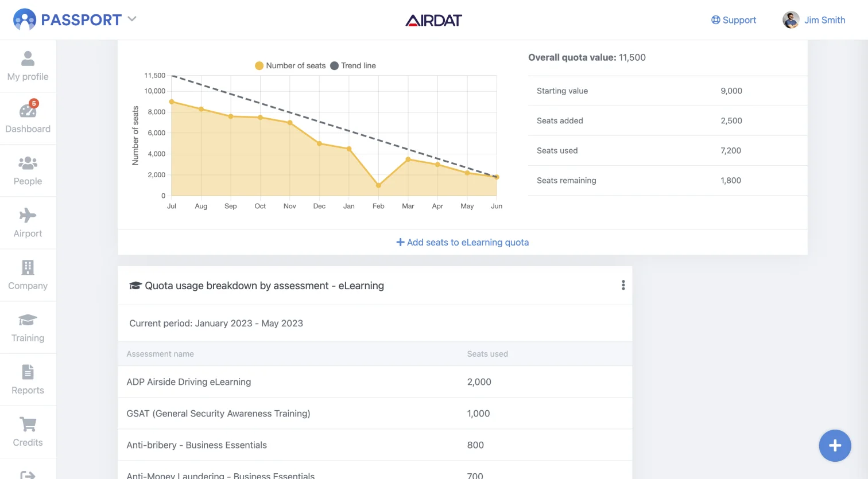Click the Mar data point on chart

click(x=408, y=159)
